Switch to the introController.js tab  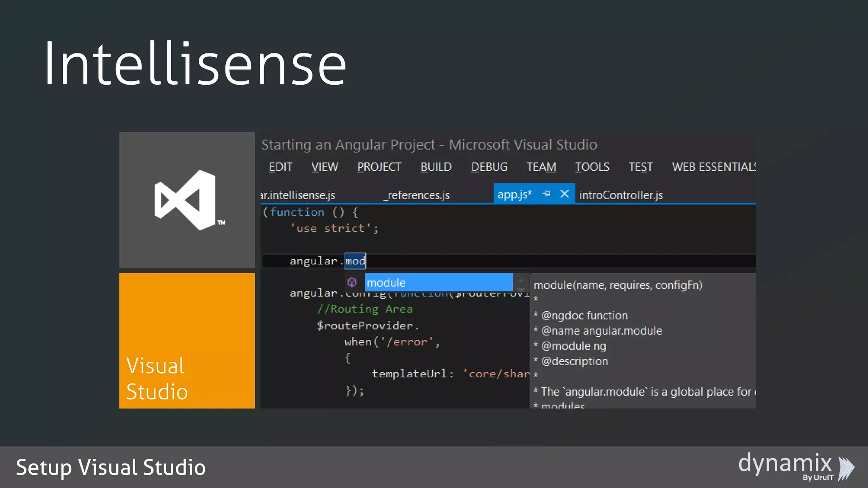point(620,195)
